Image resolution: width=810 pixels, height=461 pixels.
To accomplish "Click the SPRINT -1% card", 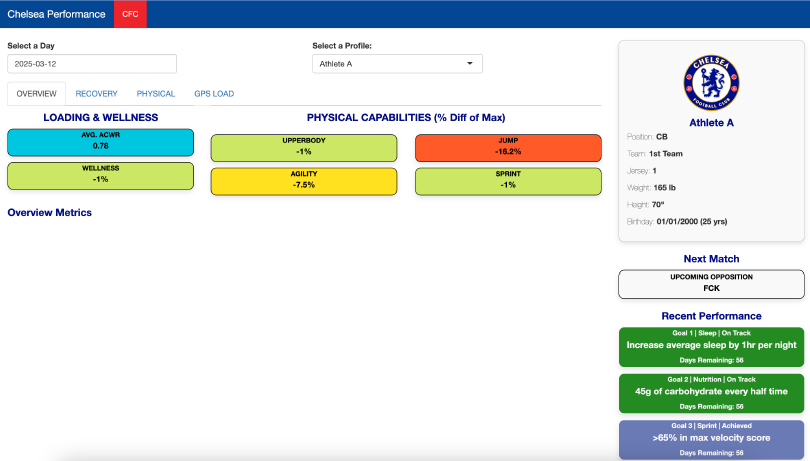I will [x=508, y=181].
